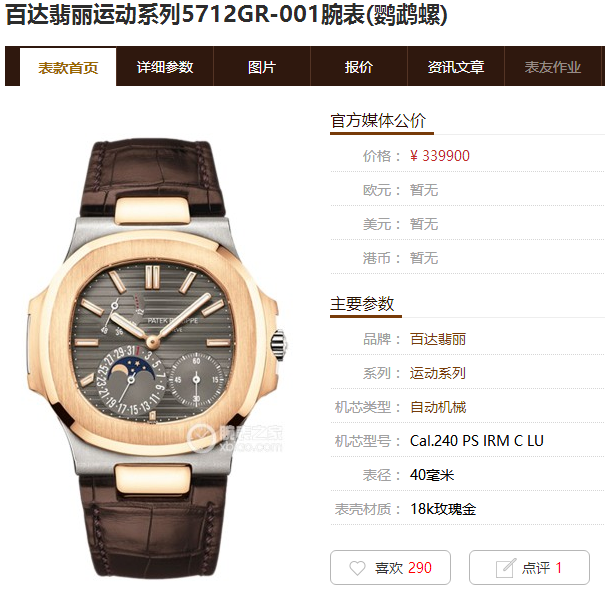
Task: Open the 运动系列 series link
Action: [438, 373]
